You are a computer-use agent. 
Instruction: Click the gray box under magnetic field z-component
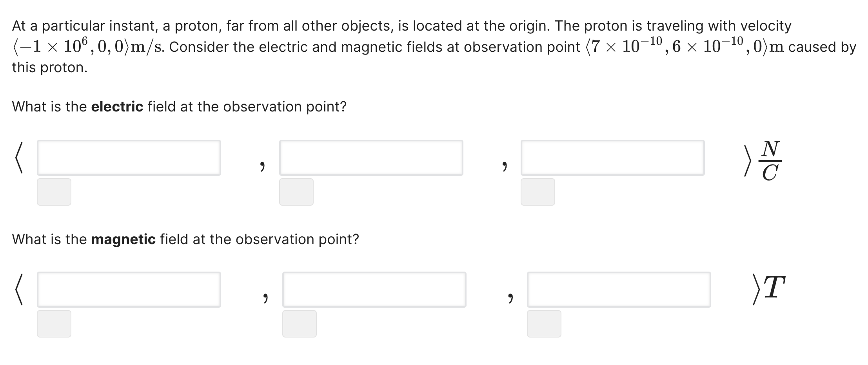tap(544, 324)
